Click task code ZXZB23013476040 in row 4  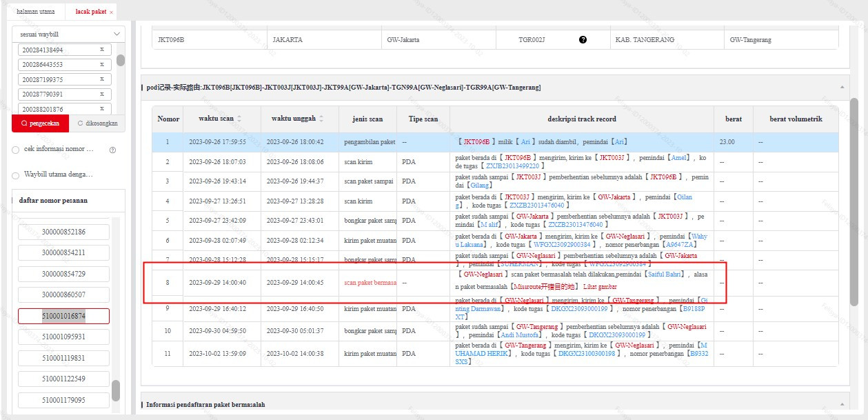pyautogui.click(x=537, y=206)
